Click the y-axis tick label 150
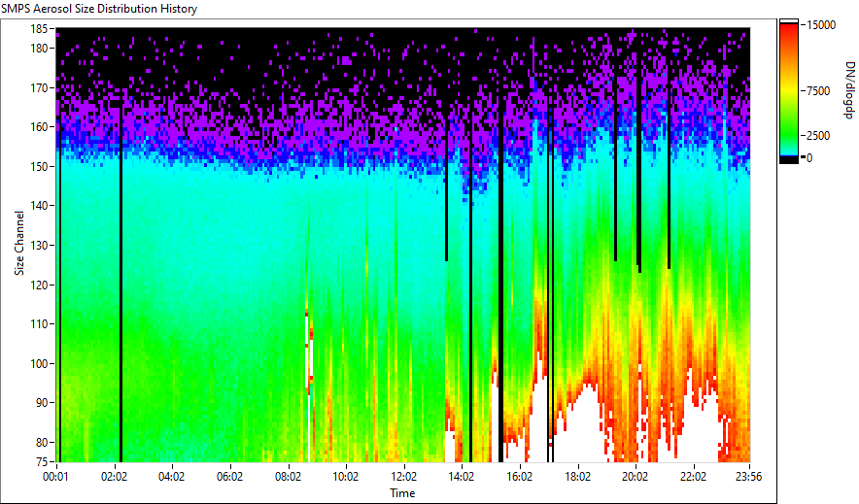The height and width of the screenshot is (504, 859). click(x=40, y=166)
